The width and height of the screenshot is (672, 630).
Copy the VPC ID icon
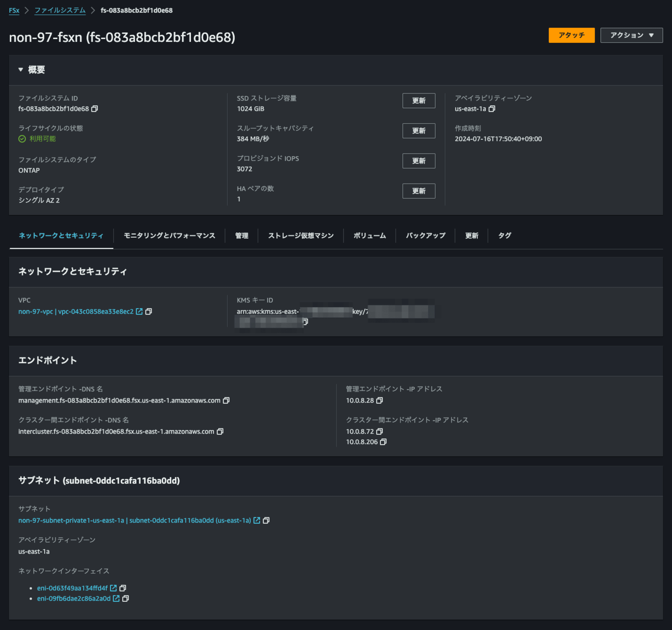[x=149, y=311]
